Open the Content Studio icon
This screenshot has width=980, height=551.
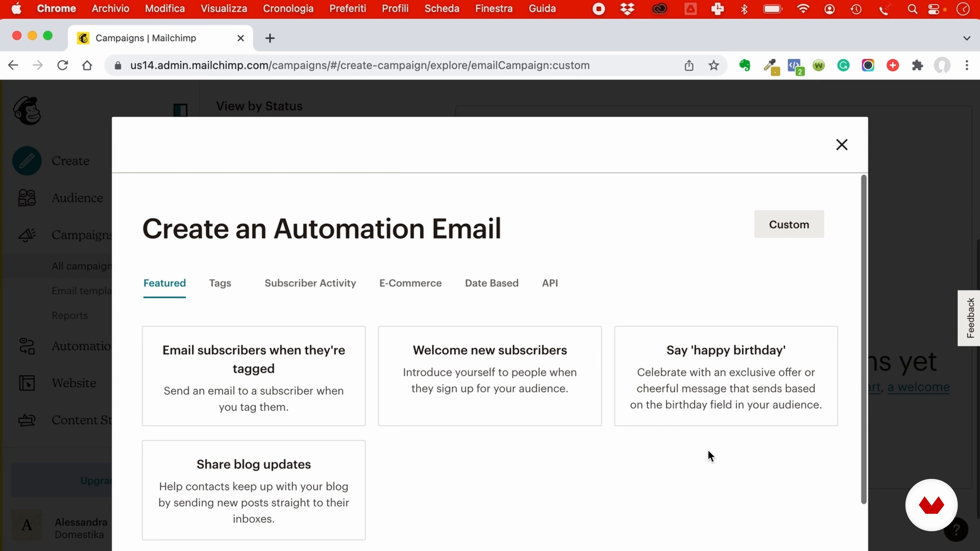click(x=27, y=420)
